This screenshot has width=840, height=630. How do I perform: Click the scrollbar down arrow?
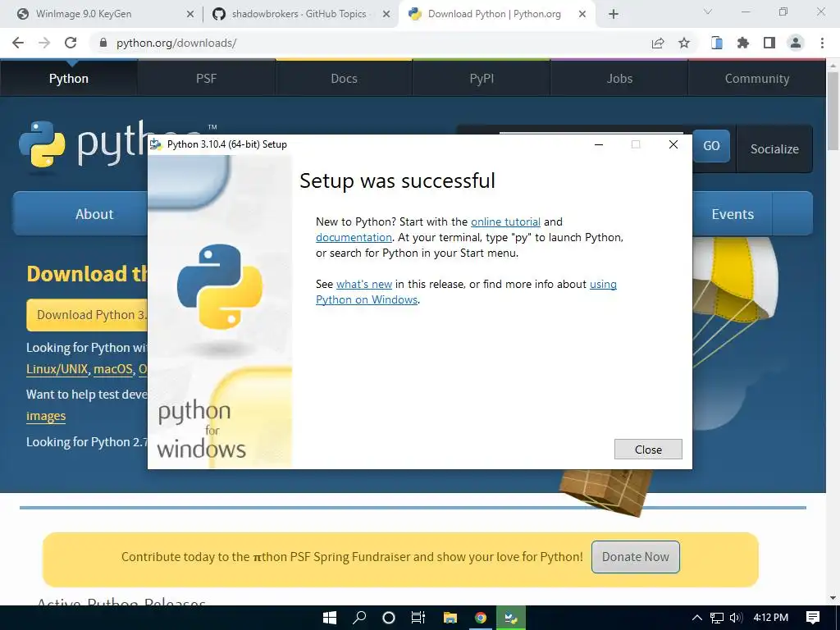(x=833, y=598)
